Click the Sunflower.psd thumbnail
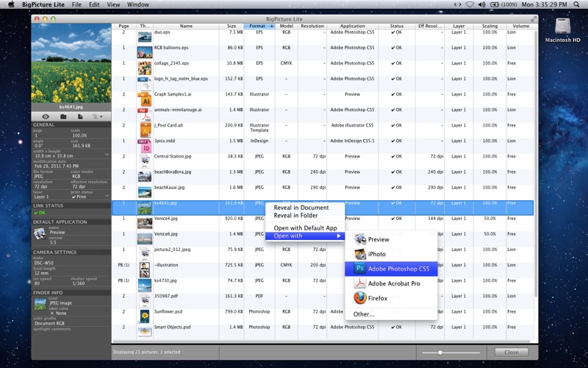Viewport: 588px width, 368px height. (x=145, y=316)
